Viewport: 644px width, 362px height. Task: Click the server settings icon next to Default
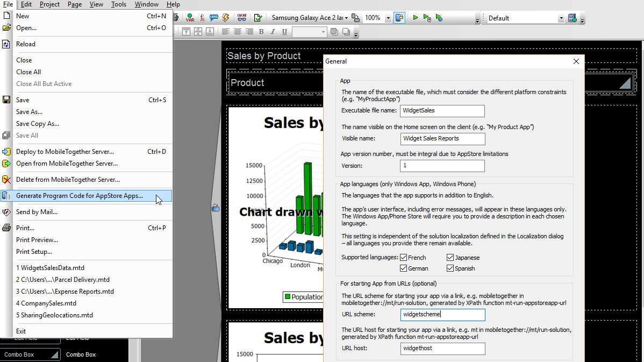(x=572, y=18)
